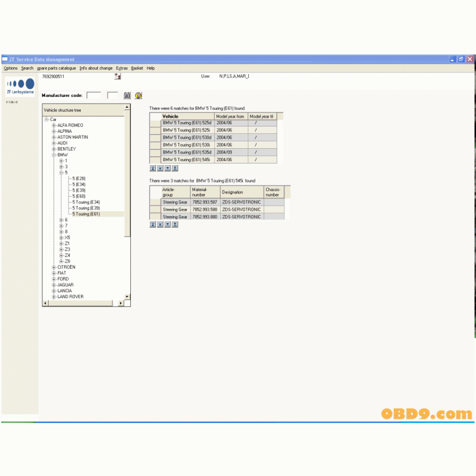The width and height of the screenshot is (476, 476).
Task: Click material number 7852.993.587
Action: [205, 202]
